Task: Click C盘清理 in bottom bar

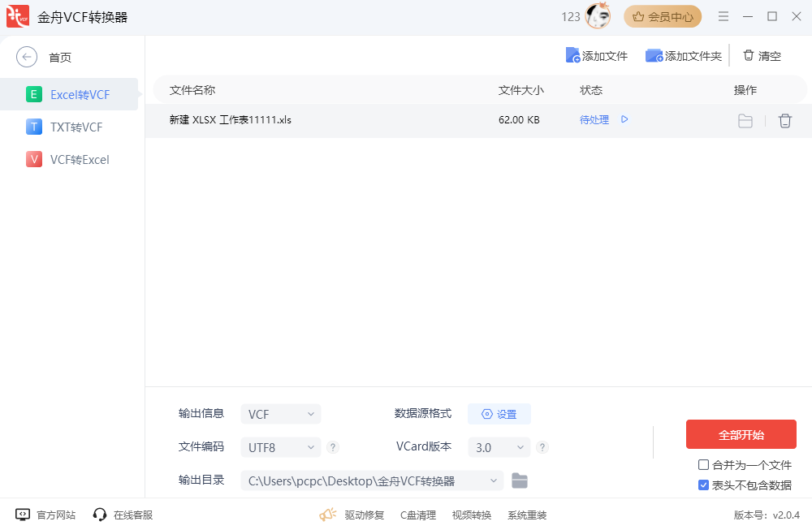Action: pos(418,515)
